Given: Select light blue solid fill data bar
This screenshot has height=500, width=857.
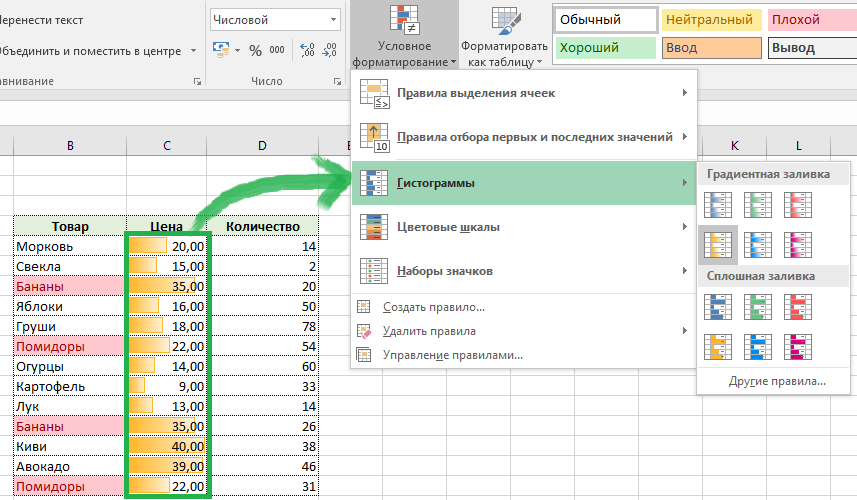Looking at the screenshot, I should point(758,346).
